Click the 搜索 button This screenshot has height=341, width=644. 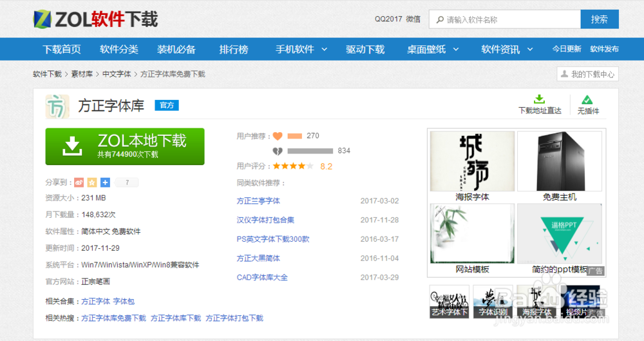coord(599,19)
